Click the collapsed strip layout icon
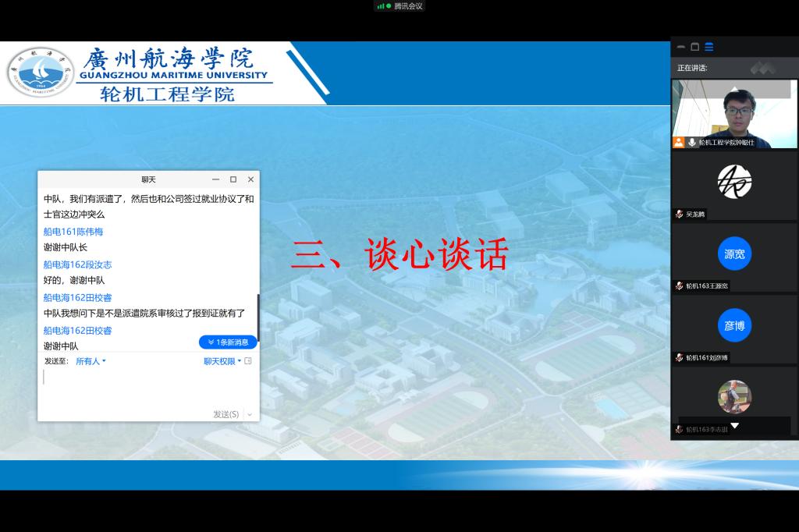Viewport: 799px width, 532px height. click(x=681, y=47)
